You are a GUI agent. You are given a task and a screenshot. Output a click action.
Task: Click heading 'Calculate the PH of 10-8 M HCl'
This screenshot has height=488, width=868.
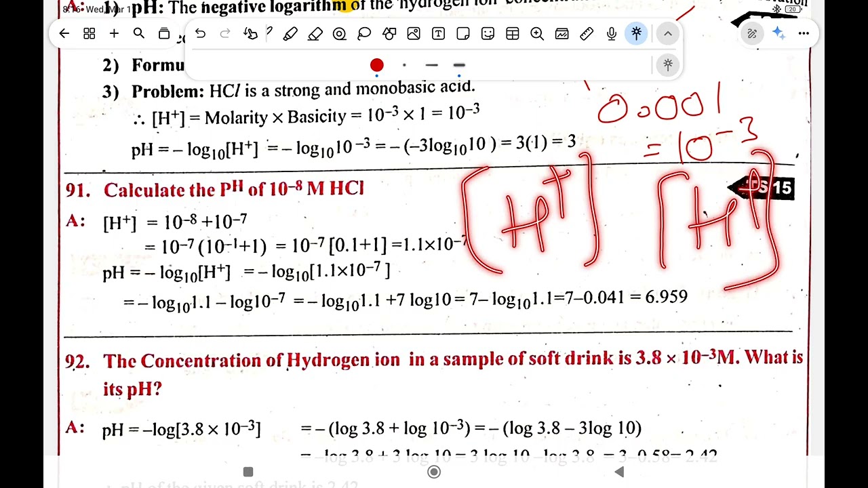tap(234, 189)
